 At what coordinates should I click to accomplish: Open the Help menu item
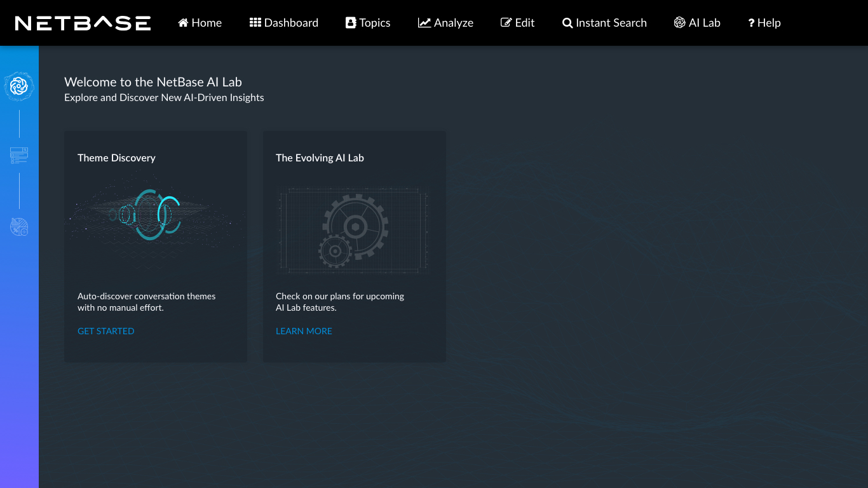pos(764,23)
